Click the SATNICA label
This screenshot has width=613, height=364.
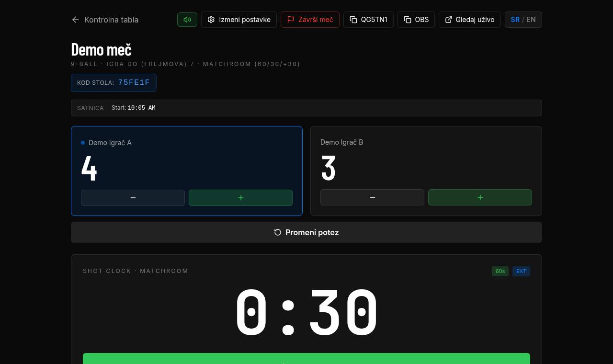(x=91, y=108)
